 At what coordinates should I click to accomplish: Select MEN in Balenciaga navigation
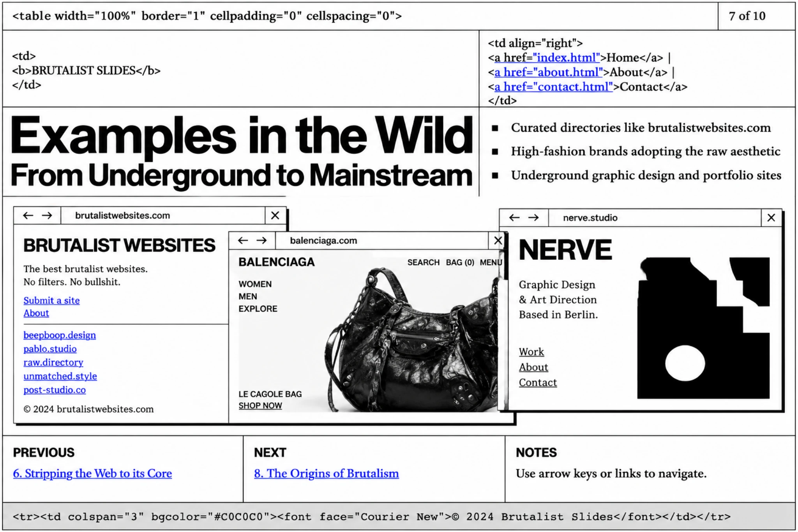click(x=248, y=296)
